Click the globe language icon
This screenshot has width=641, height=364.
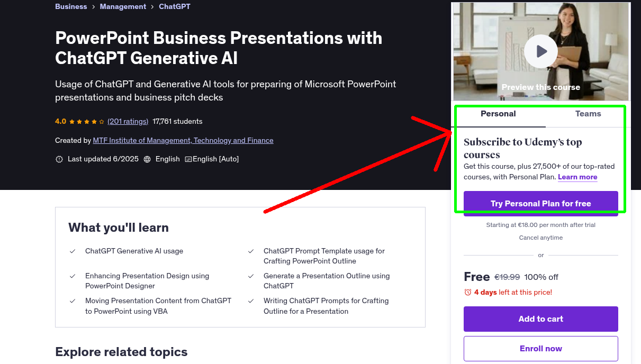pyautogui.click(x=147, y=159)
